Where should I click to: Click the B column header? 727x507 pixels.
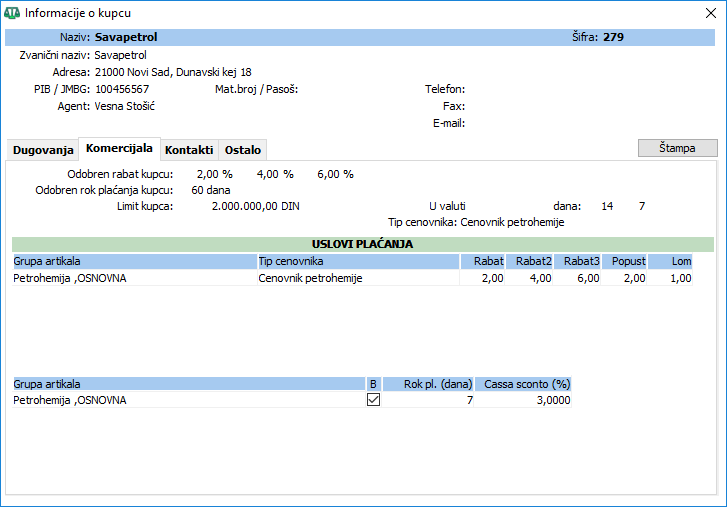(373, 384)
